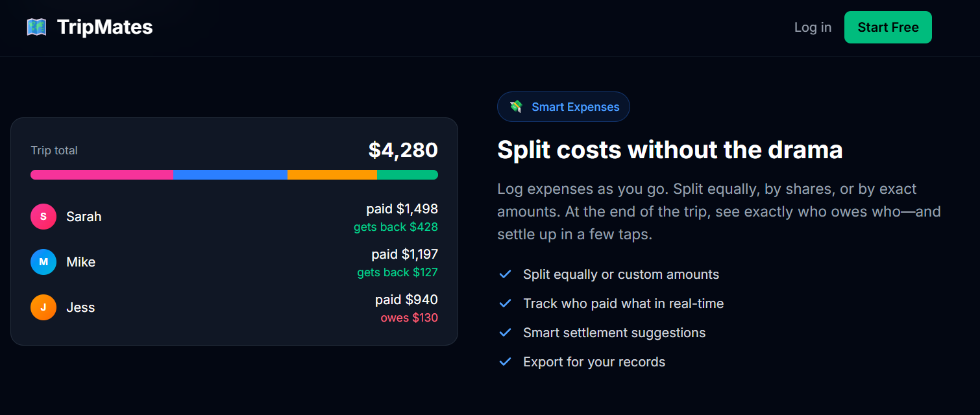Screen dimensions: 980x415
Task: Click the paid $1,197 amount for Mike
Action: click(x=406, y=254)
